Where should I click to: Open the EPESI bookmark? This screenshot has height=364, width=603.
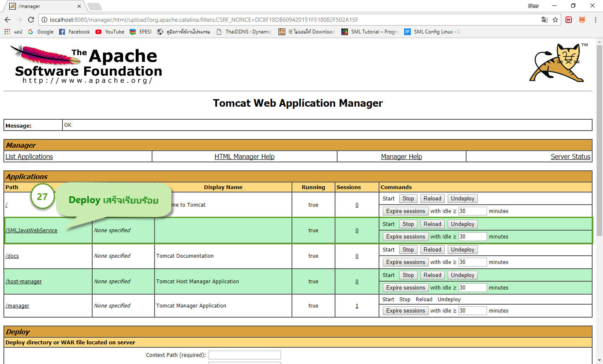pyautogui.click(x=140, y=32)
